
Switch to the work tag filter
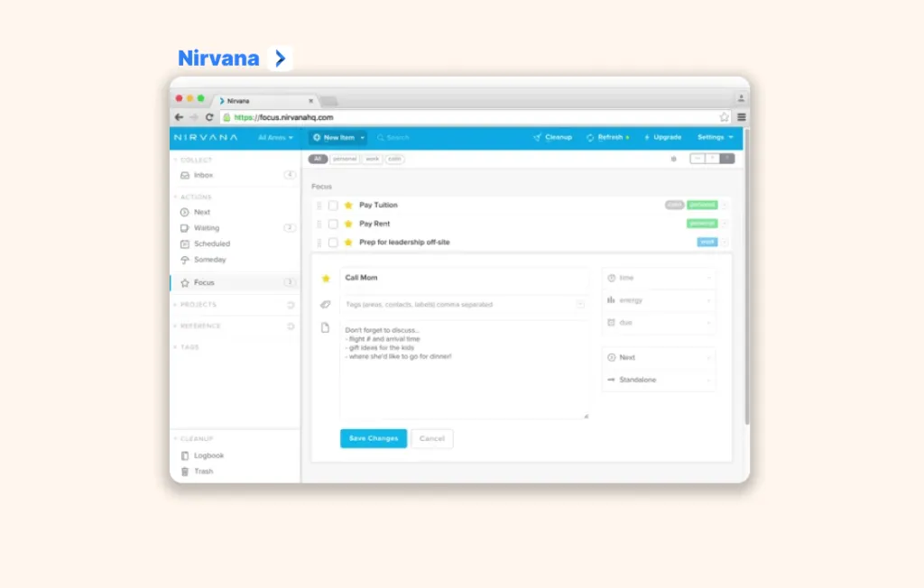point(372,159)
